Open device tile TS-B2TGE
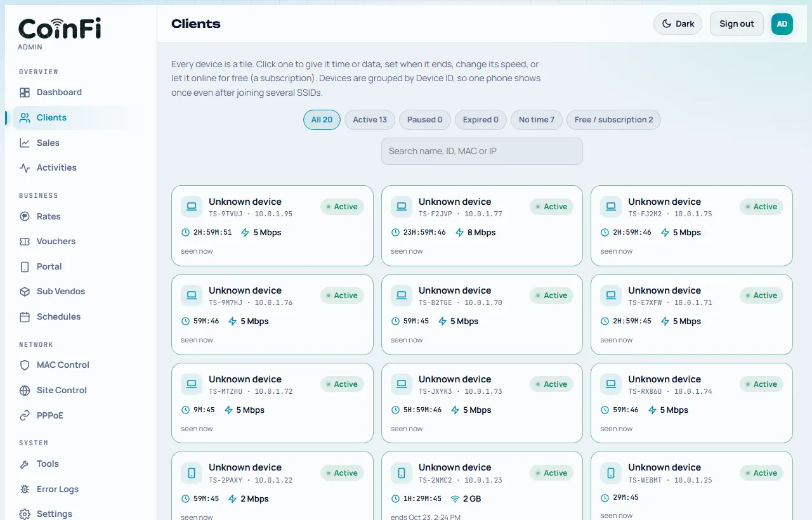This screenshot has width=812, height=520. 482,315
